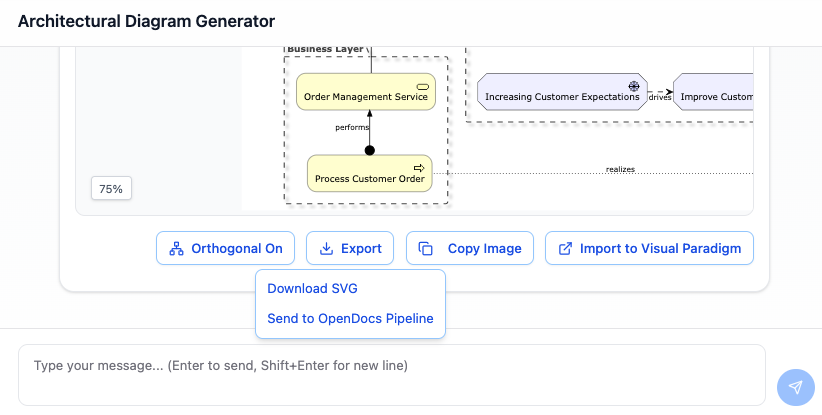Click the paper plane send icon
The width and height of the screenshot is (822, 415).
[x=795, y=387]
